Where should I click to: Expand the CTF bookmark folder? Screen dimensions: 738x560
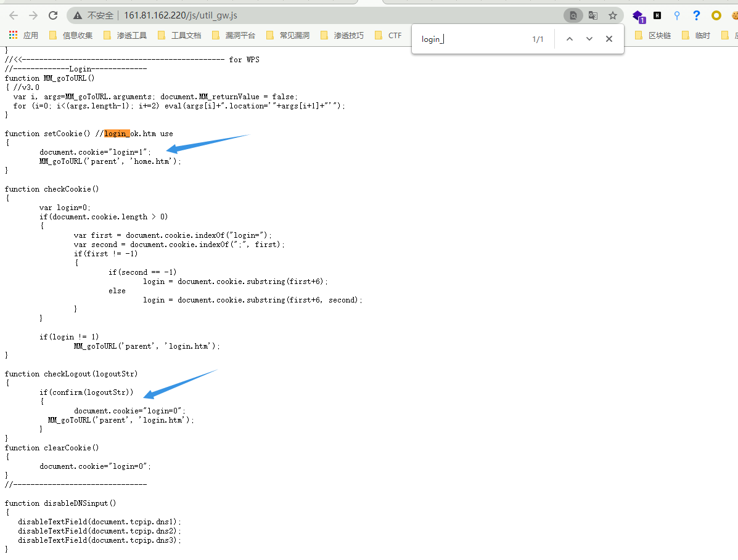388,35
